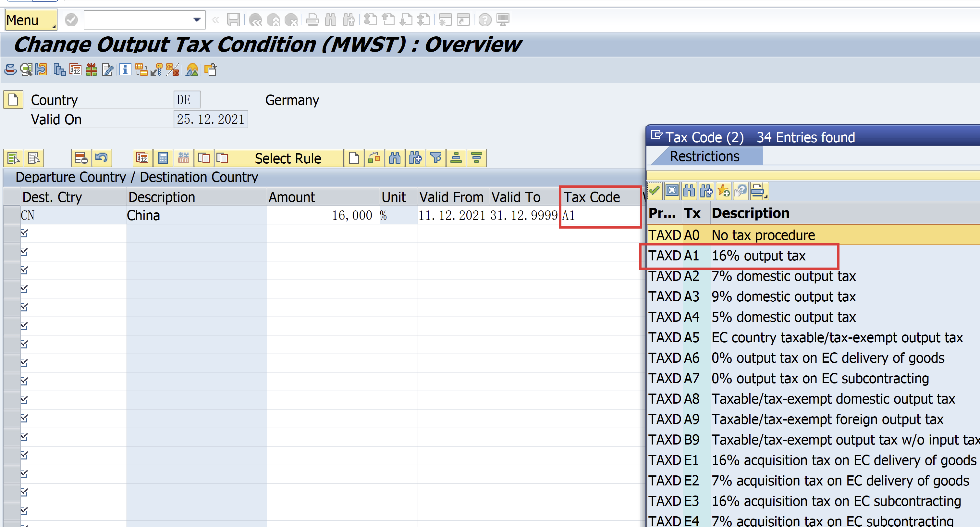Click the blue information 'i' icon
Viewport: 980px width, 527px height.
tap(125, 70)
